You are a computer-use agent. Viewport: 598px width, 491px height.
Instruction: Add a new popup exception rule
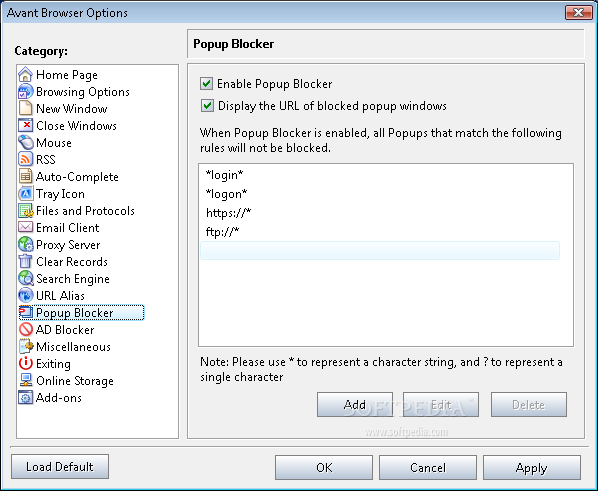point(355,404)
